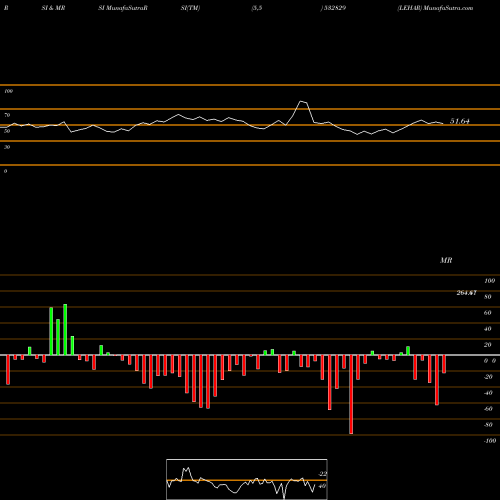
Task: Click the 20 label on MR axis
Action: click(x=488, y=345)
